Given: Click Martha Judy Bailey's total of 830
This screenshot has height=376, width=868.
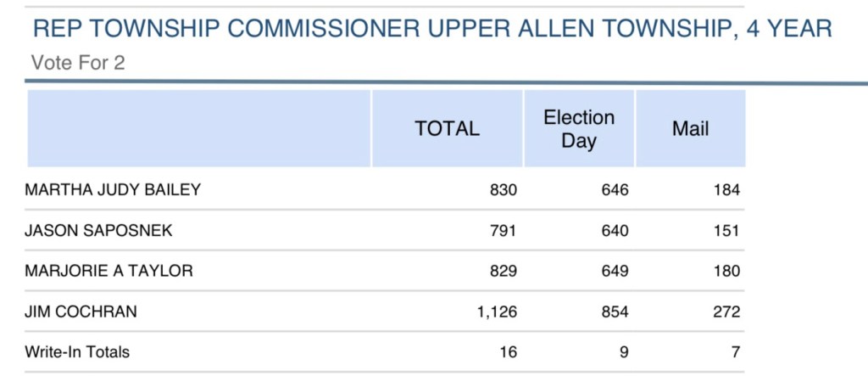Looking at the screenshot, I should tap(503, 190).
